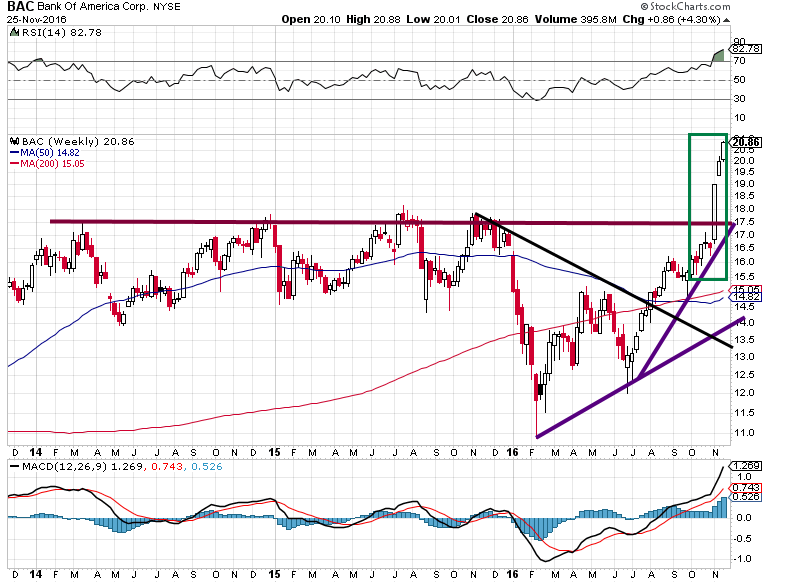Click the 14.82 MA(50) tag on the price axis
The width and height of the screenshot is (797, 588).
[747, 297]
